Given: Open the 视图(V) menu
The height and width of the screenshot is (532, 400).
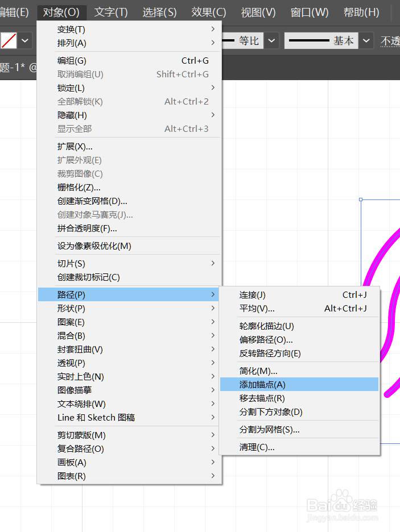Looking at the screenshot, I should tap(258, 13).
